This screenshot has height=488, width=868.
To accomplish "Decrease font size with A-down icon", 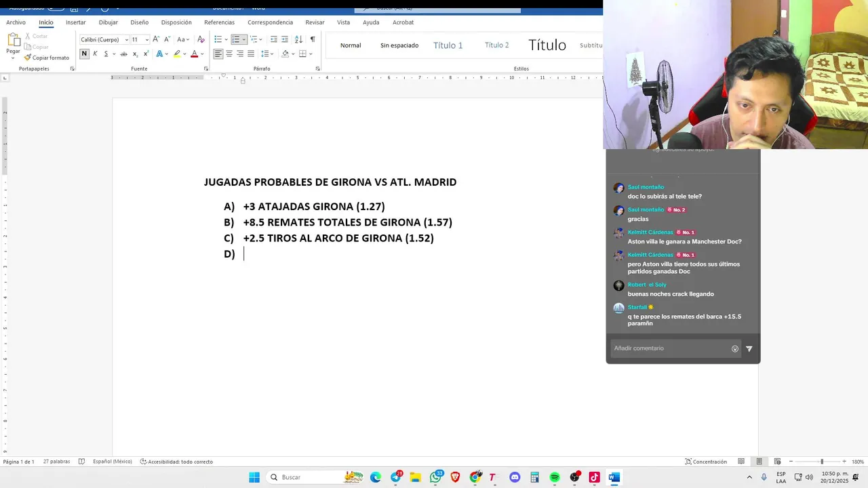I will (167, 39).
